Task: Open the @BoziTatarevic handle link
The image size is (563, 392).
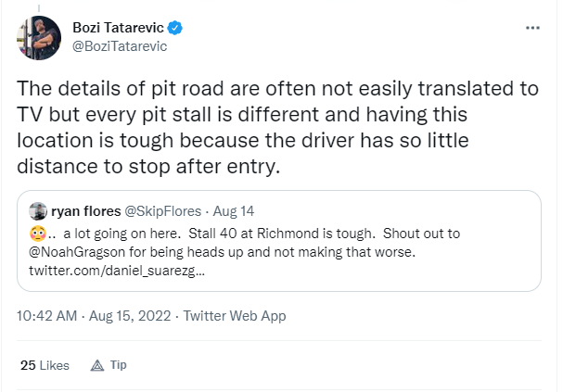Action: (120, 46)
